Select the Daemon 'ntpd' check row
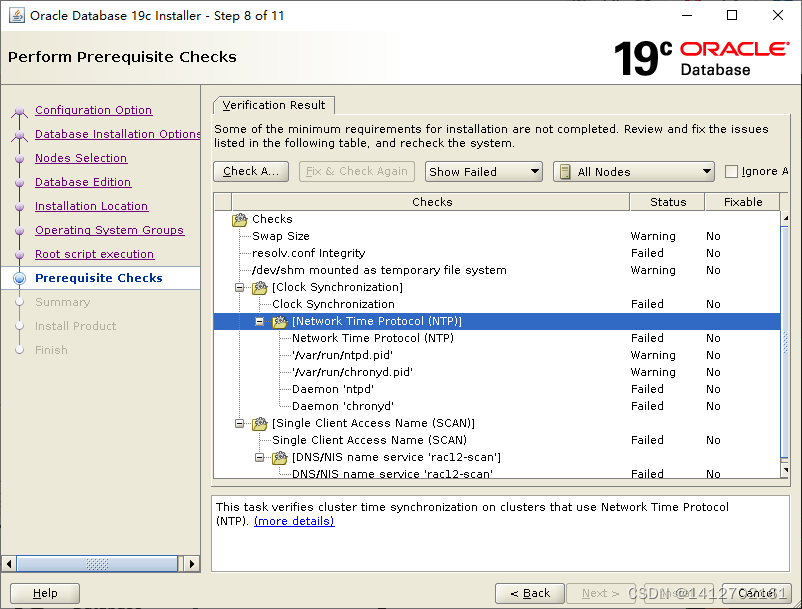Screen dimensions: 802x609 point(497,389)
